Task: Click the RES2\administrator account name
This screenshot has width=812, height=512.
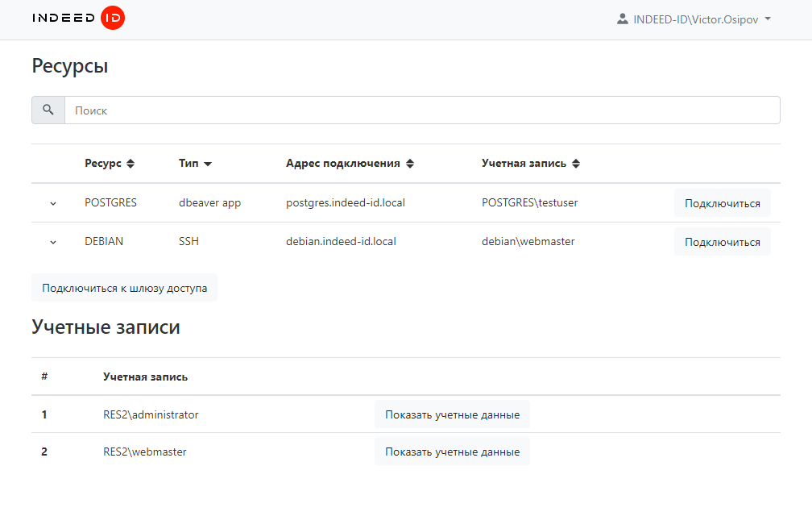Action: coord(151,414)
